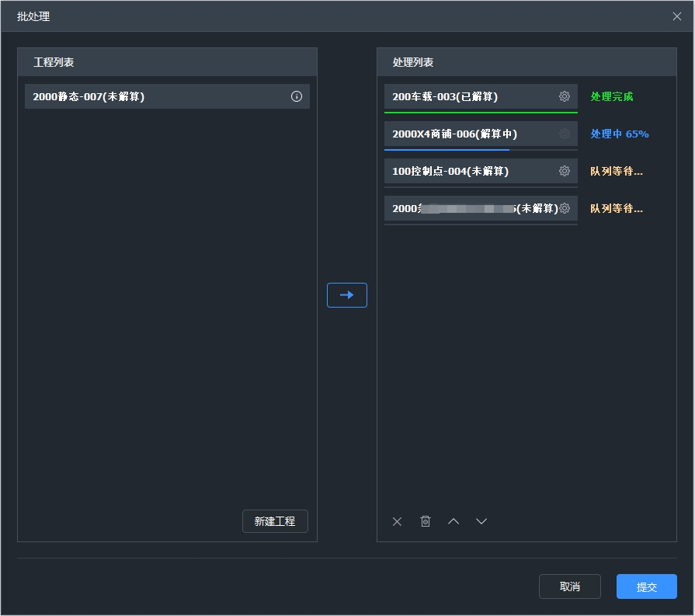Select 2000静态-007(未解算) in project list
695x616 pixels.
coord(155,96)
